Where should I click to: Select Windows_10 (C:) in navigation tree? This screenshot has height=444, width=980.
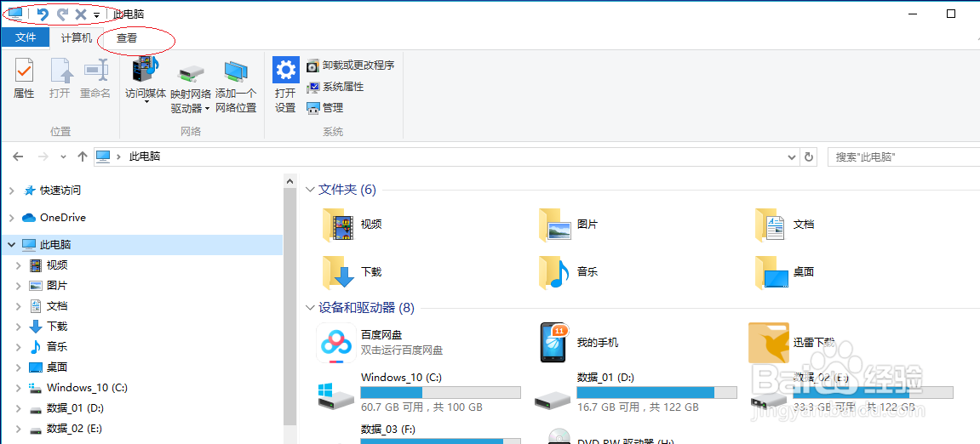78,388
